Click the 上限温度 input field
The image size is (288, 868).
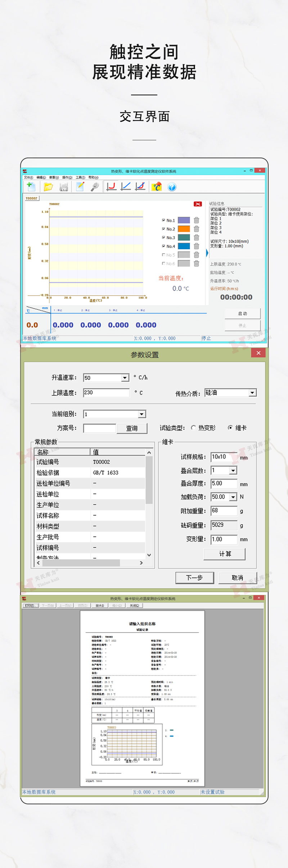(106, 393)
